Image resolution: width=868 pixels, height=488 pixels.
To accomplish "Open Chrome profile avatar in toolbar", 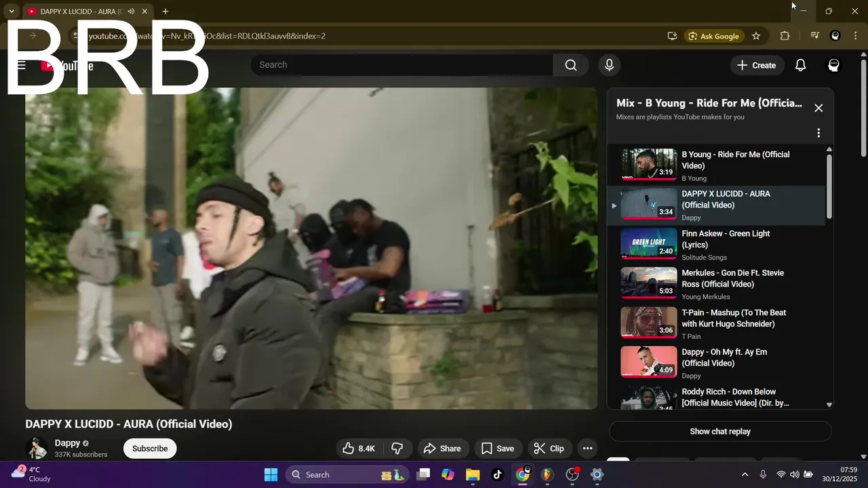I will 835,36.
